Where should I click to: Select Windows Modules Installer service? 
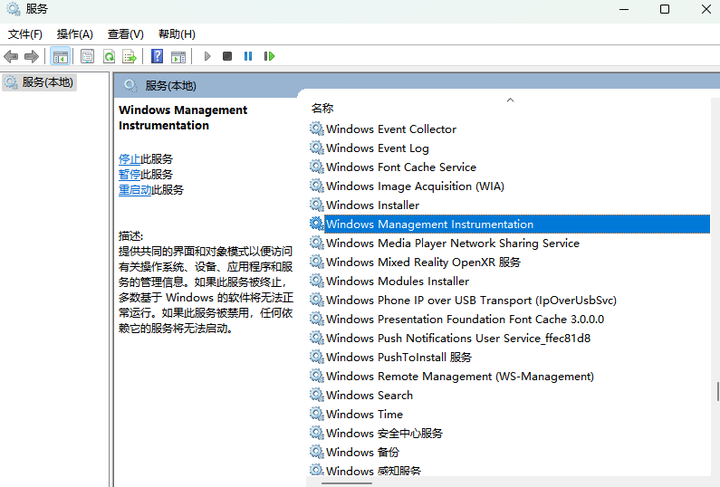397,281
